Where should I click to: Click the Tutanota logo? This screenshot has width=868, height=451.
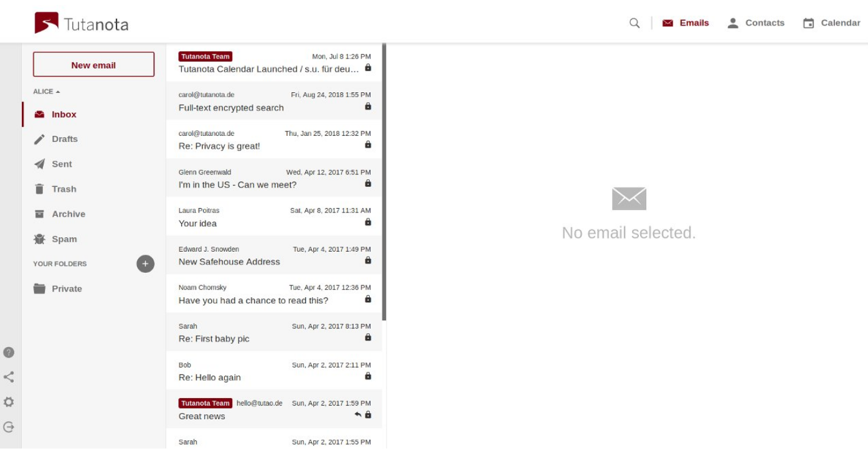(x=82, y=24)
